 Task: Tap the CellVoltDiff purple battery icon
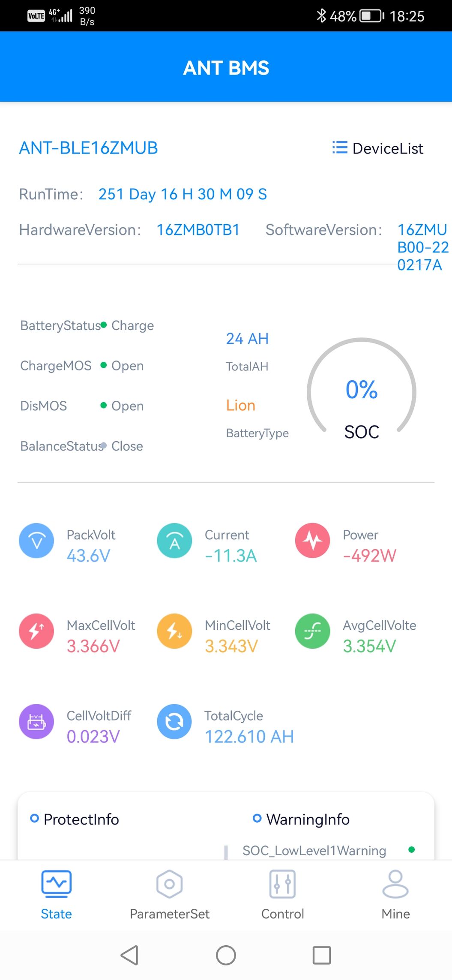[36, 721]
